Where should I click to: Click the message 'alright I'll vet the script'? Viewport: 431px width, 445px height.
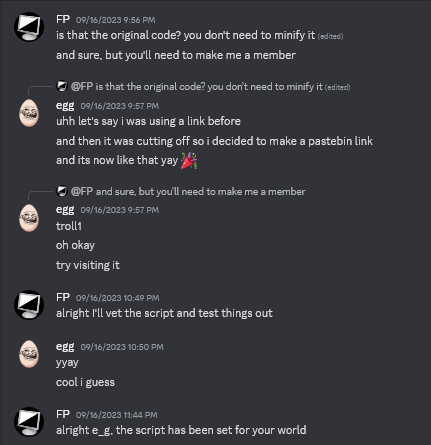pos(164,313)
